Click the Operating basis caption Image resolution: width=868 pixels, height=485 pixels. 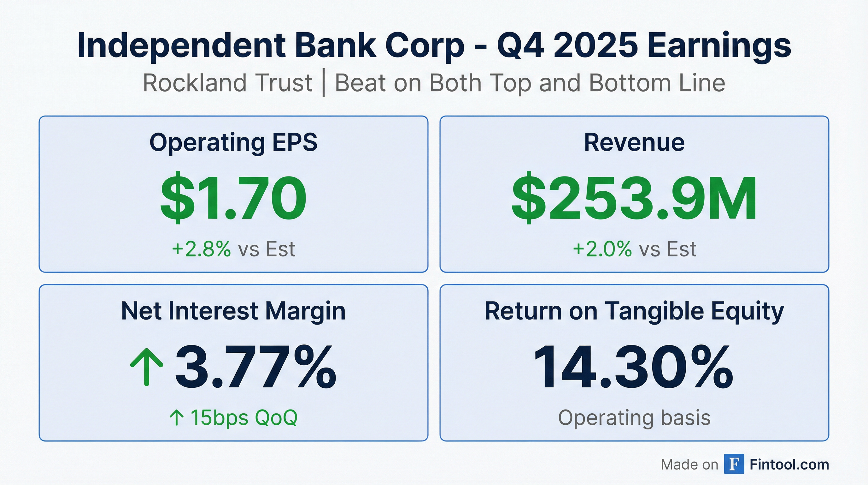pos(634,417)
